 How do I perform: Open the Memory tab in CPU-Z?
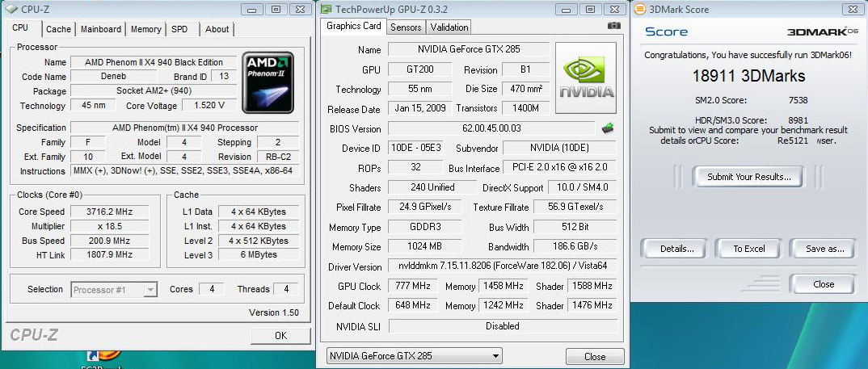(x=146, y=29)
